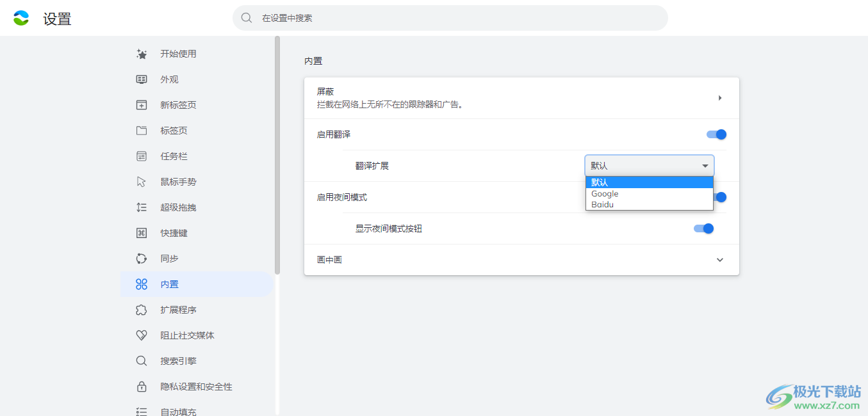Go to 隐私设置和安全性 settings
868x416 pixels.
pyautogui.click(x=196, y=387)
